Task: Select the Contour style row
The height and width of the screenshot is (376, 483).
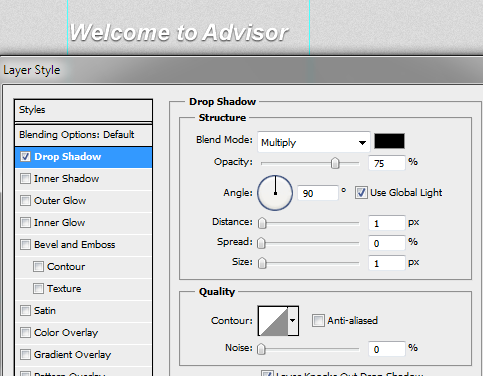Action: 83,267
